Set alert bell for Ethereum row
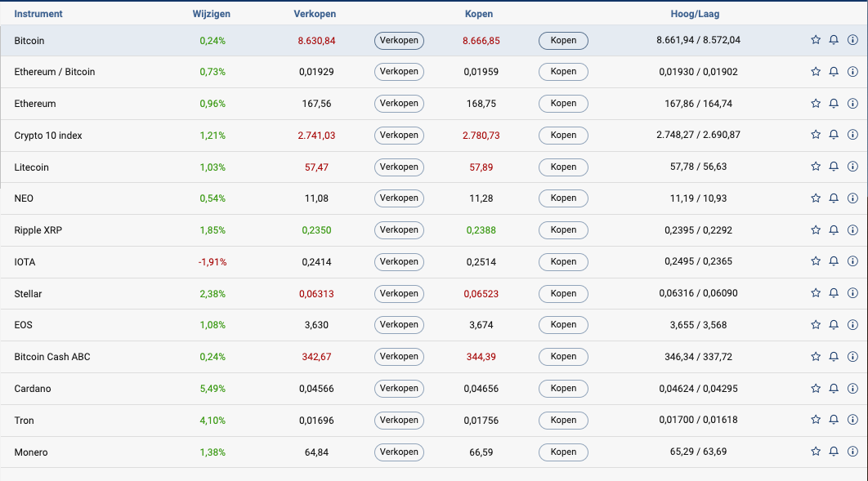The width and height of the screenshot is (868, 481). coord(834,104)
